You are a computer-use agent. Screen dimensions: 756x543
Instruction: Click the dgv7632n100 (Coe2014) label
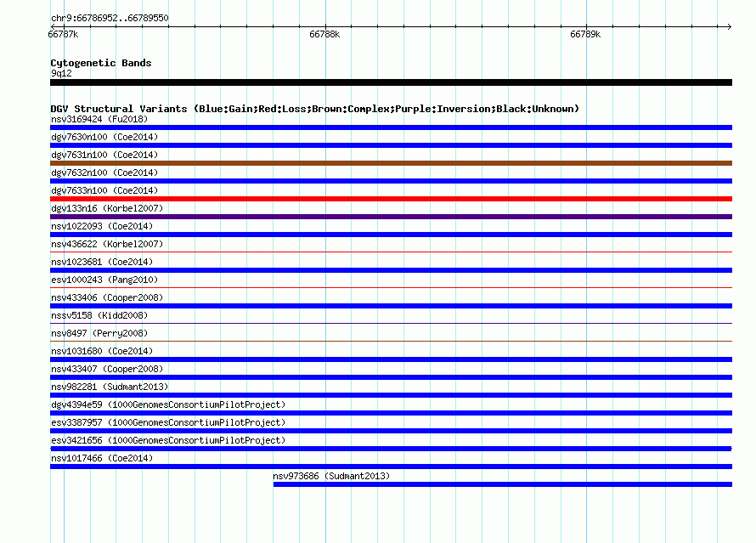pos(104,173)
